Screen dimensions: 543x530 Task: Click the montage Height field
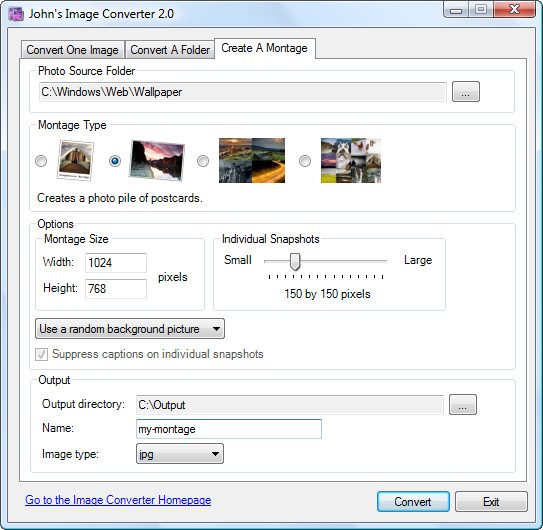pos(116,289)
